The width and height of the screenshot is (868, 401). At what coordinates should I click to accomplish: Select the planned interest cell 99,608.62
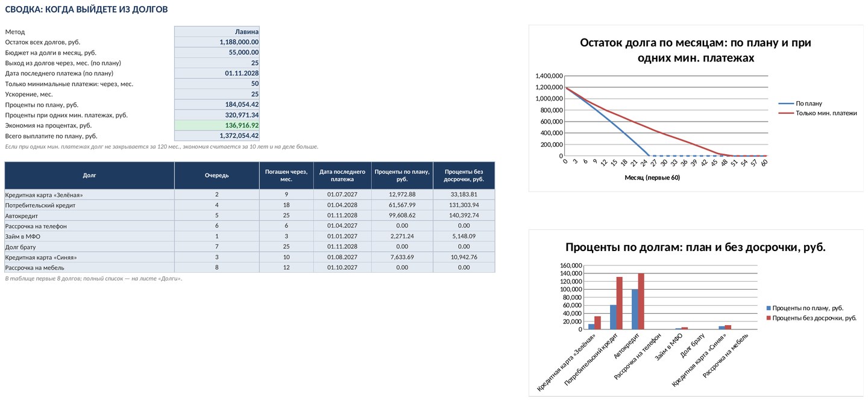tap(403, 216)
